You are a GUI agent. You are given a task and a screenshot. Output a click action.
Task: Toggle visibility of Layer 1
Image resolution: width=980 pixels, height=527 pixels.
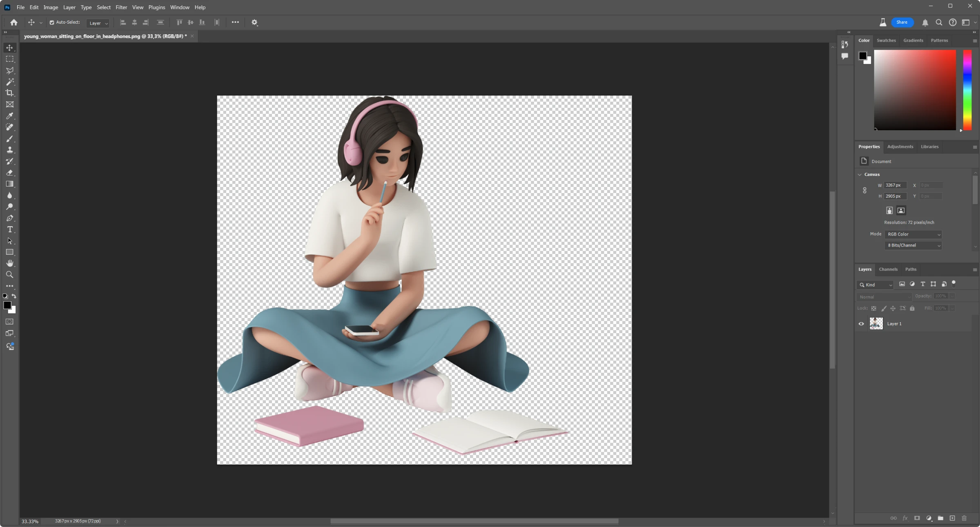(x=861, y=323)
